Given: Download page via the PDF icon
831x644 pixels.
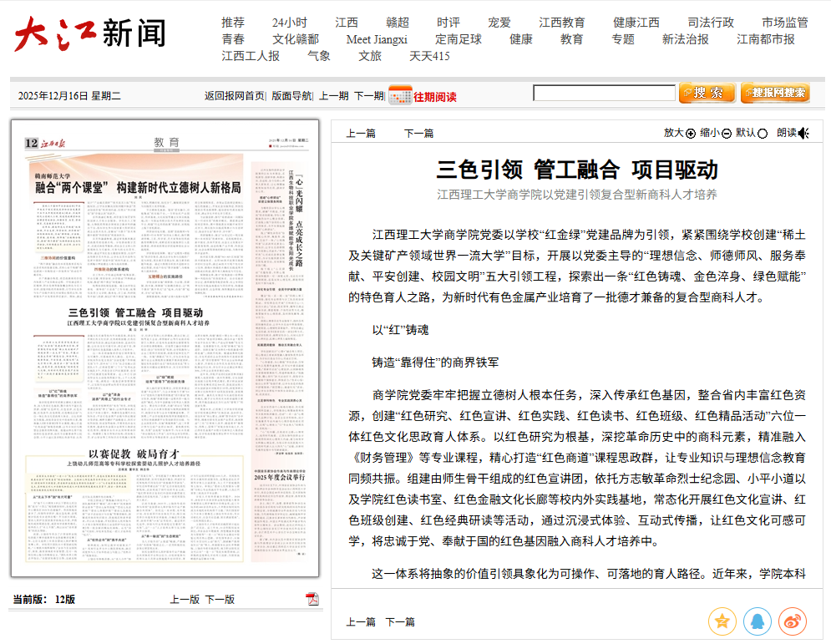Looking at the screenshot, I should point(312,599).
